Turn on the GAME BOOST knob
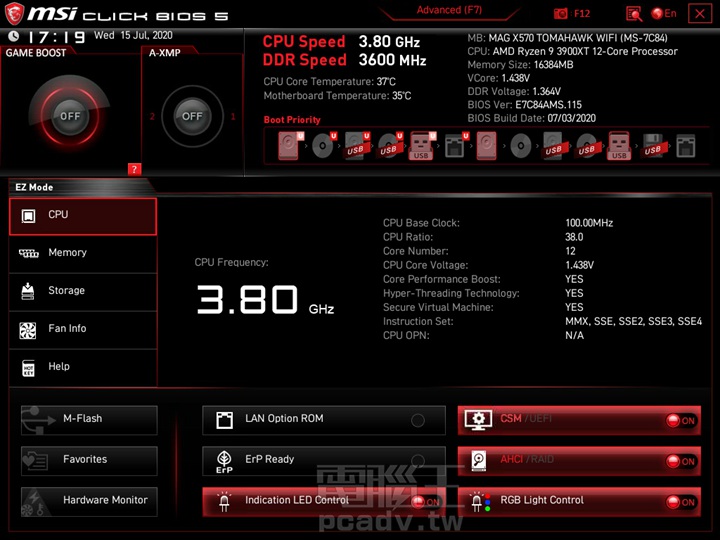Image resolution: width=720 pixels, height=540 pixels. tap(70, 116)
